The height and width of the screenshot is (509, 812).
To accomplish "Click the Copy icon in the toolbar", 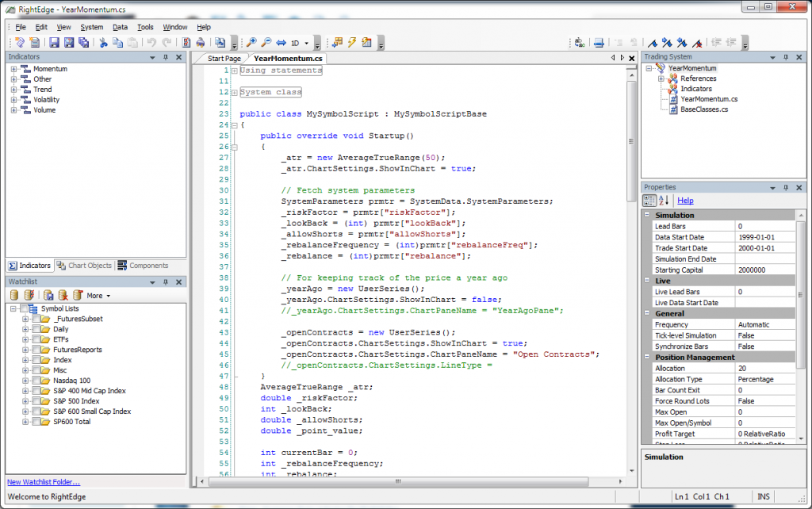I will click(x=117, y=43).
